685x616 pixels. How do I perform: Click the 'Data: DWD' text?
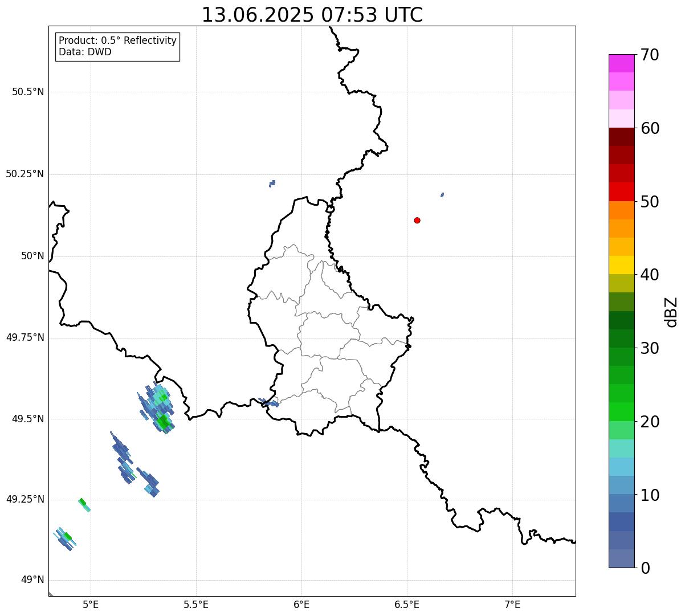click(x=85, y=52)
